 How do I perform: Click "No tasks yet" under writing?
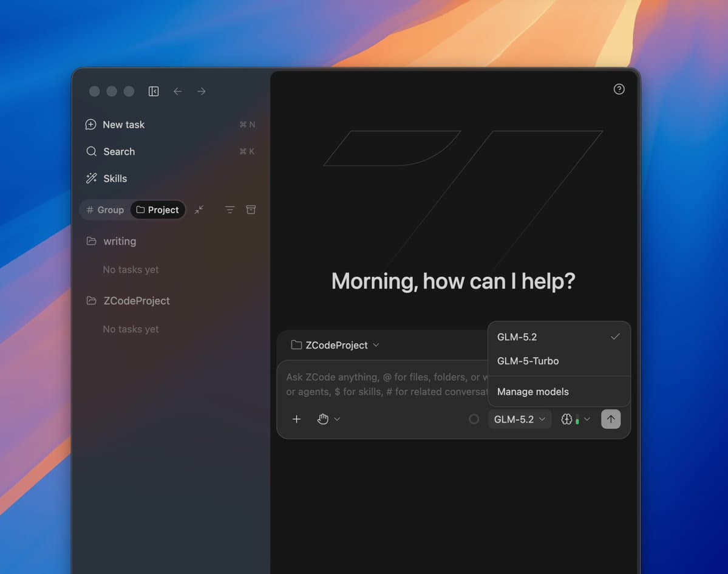[131, 269]
